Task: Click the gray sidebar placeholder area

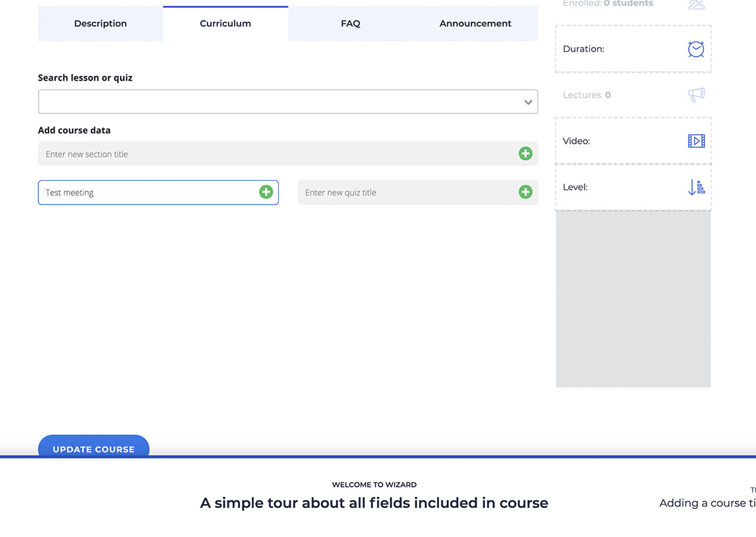Action: [633, 299]
